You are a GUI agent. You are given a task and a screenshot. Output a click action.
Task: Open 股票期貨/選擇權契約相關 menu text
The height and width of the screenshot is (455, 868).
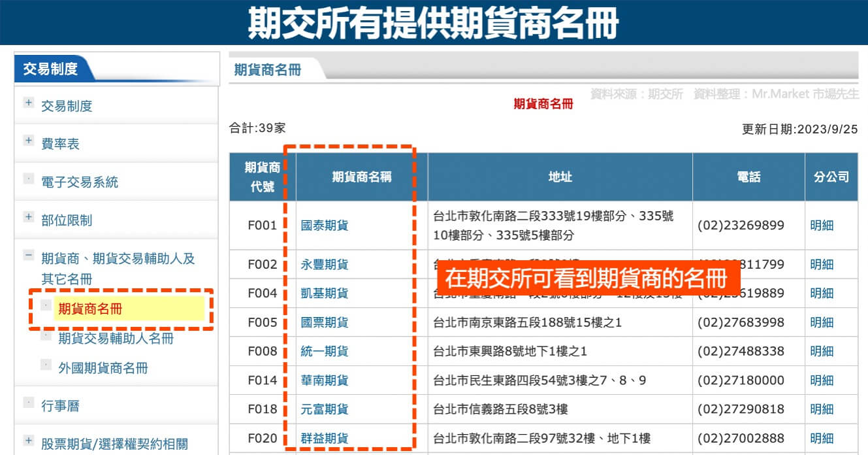pos(114,444)
